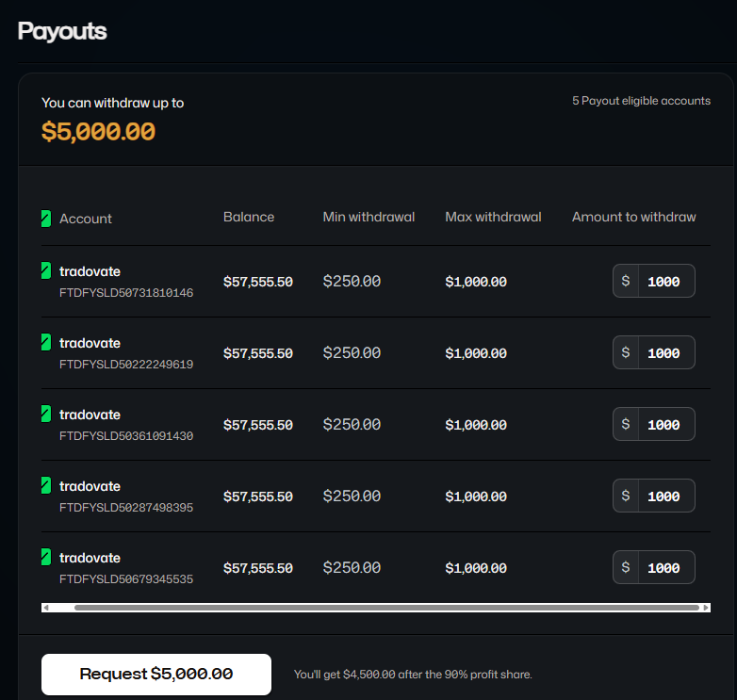Click account ID FTDFYSLD50222249619
Viewport: 737px width, 700px height.
126,365
